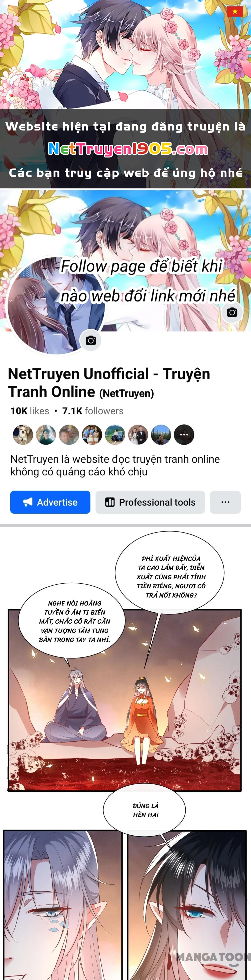The height and width of the screenshot is (980, 251).
Task: Open the three-dots more options button
Action: [x=225, y=502]
